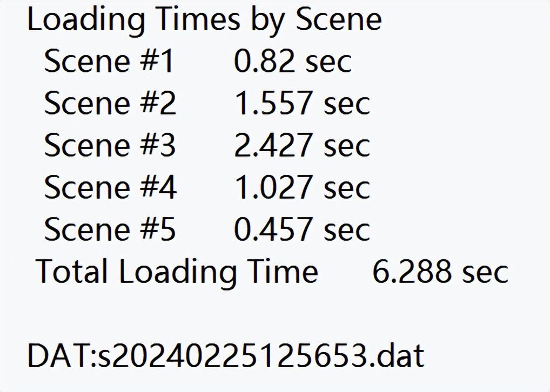Select the Scene #3 label
Image resolution: width=550 pixels, height=392 pixels.
pos(110,145)
